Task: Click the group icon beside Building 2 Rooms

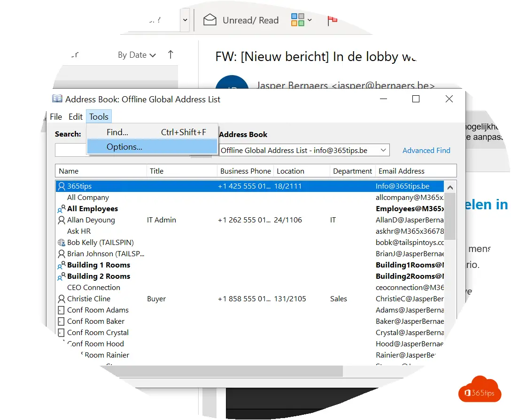Action: point(61,276)
